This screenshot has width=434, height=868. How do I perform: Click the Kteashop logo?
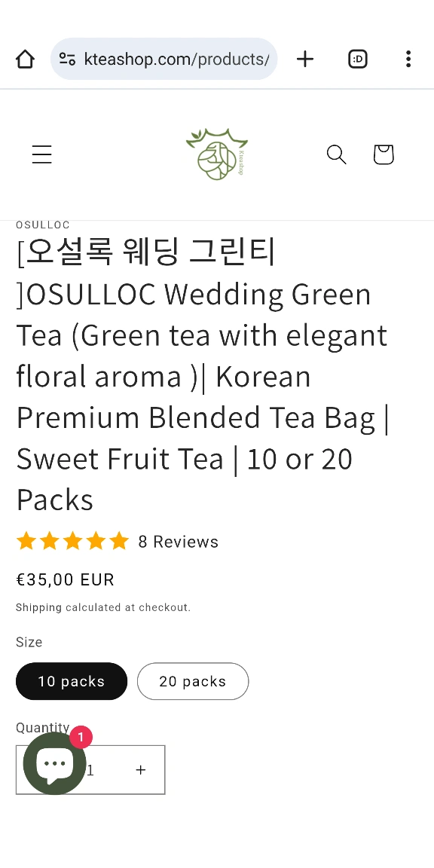(x=216, y=154)
